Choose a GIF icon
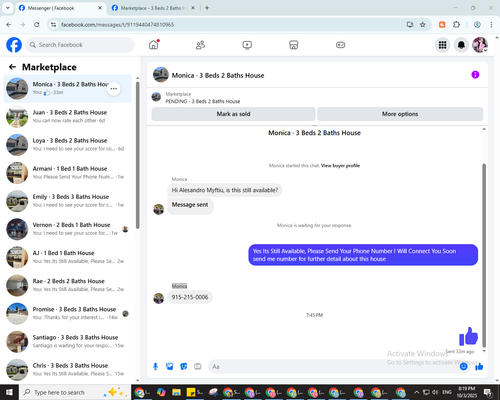The height and width of the screenshot is (400, 500). pos(198,367)
